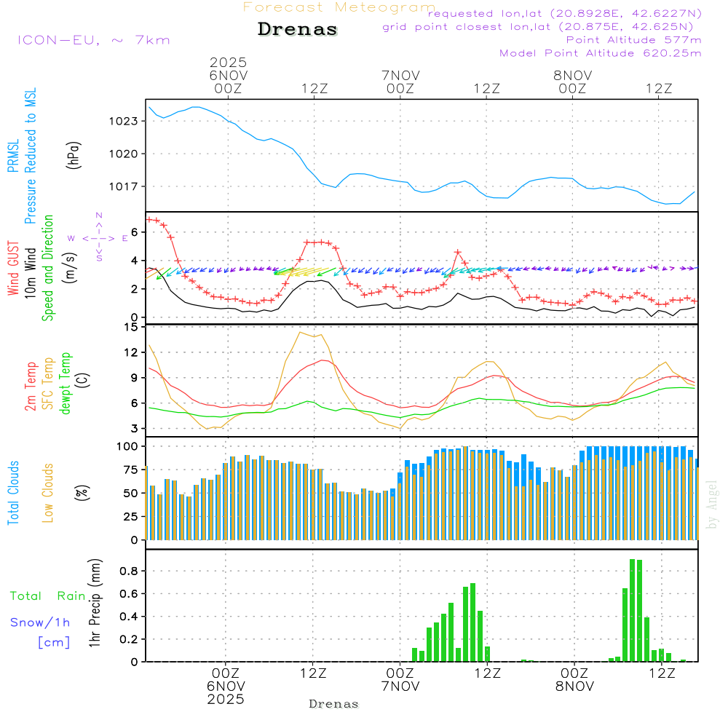728x728 pixels.
Task: Click the N-S-E-W compass rose
Action: pos(98,237)
